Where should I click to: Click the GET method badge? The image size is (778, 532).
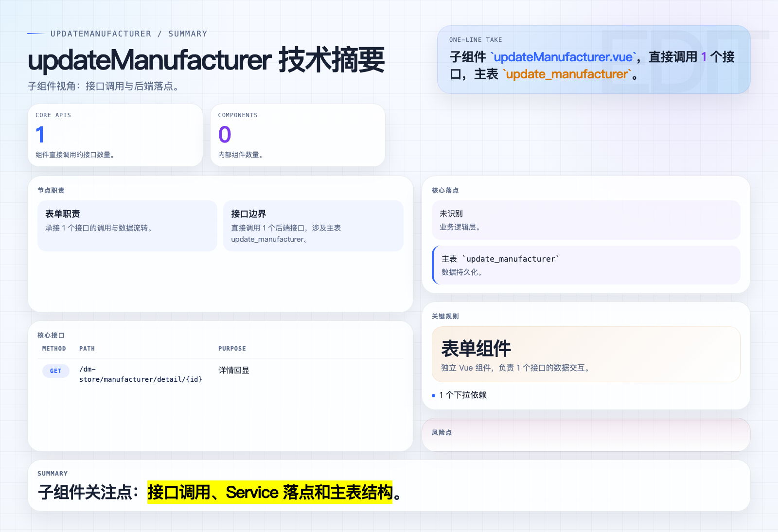[x=56, y=371]
